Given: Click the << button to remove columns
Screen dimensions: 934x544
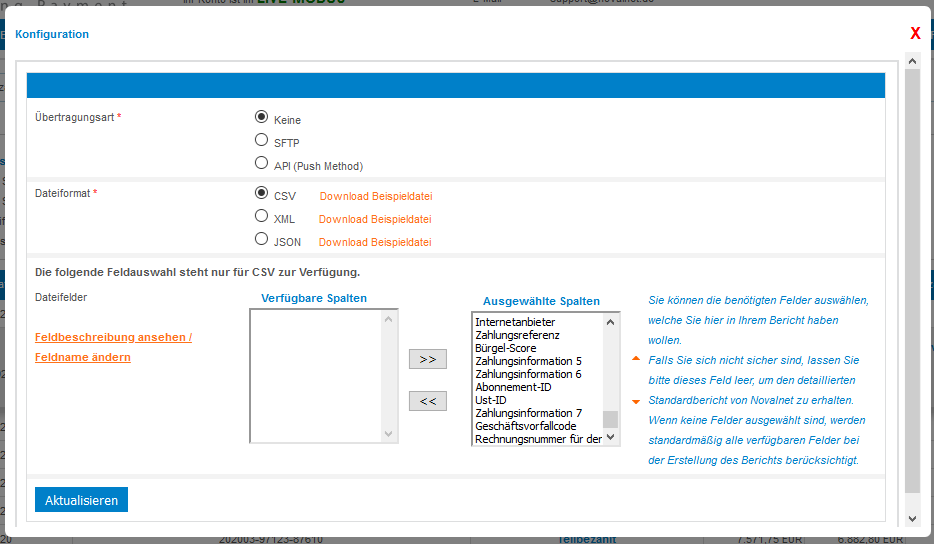Looking at the screenshot, I should click(427, 401).
